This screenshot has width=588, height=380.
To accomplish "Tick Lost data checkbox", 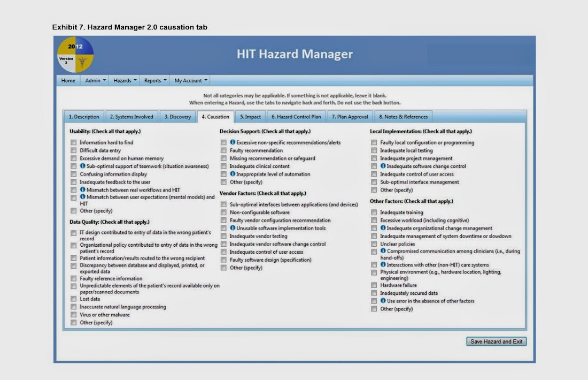I will tap(74, 299).
